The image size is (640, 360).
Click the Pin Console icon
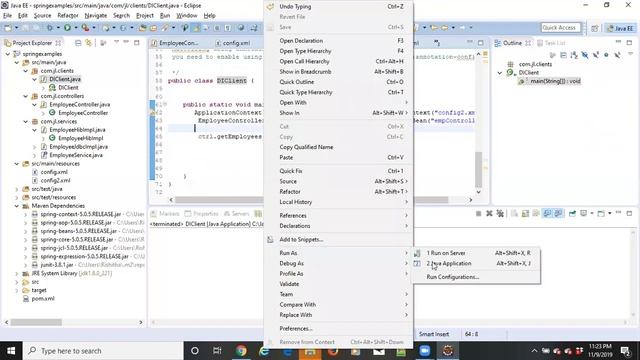pyautogui.click(x=572, y=213)
